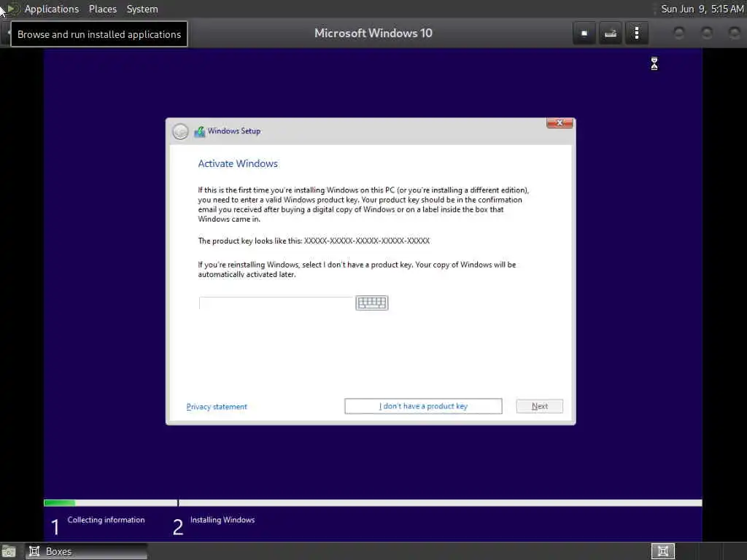
Task: Click the Boxes taskbar entry
Action: click(86, 551)
